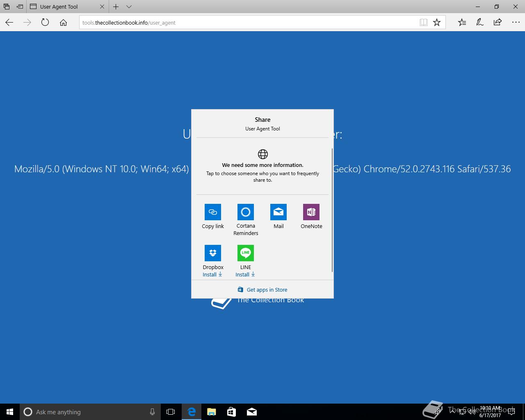
Task: Click the Edge taskbar icon
Action: pyautogui.click(x=192, y=412)
